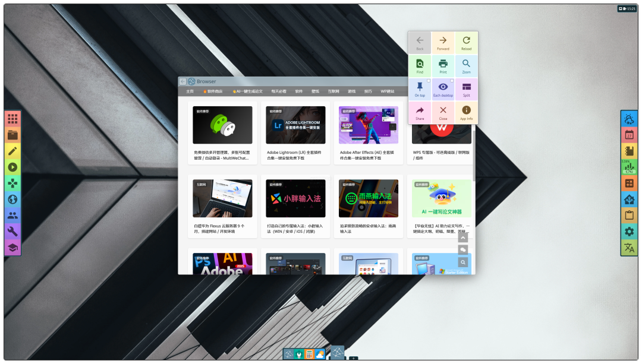
Task: Open the WP建站 nav item
Action: coord(388,91)
